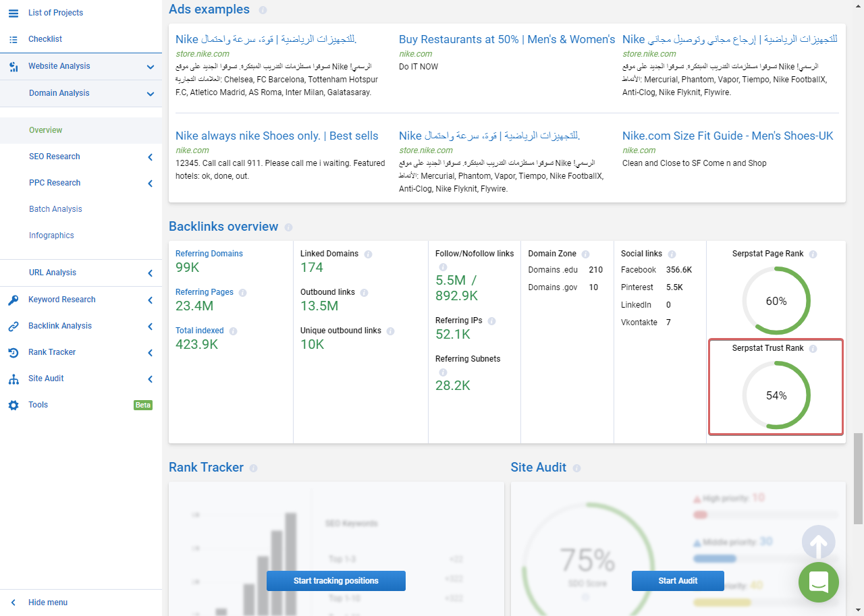
Task: Click the Serpstat Trust Rank 54% gauge
Action: coord(776,395)
